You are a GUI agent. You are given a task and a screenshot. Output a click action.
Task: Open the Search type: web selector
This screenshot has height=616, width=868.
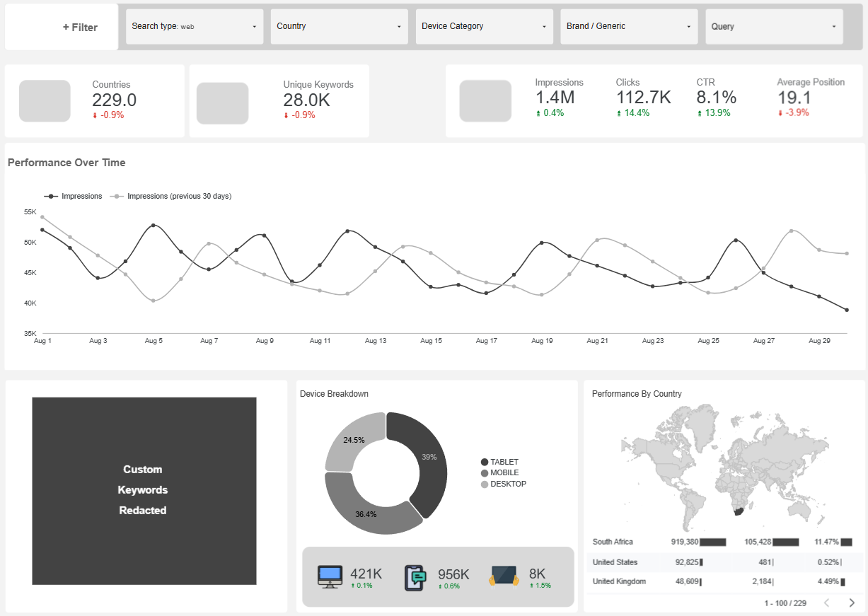(x=194, y=26)
